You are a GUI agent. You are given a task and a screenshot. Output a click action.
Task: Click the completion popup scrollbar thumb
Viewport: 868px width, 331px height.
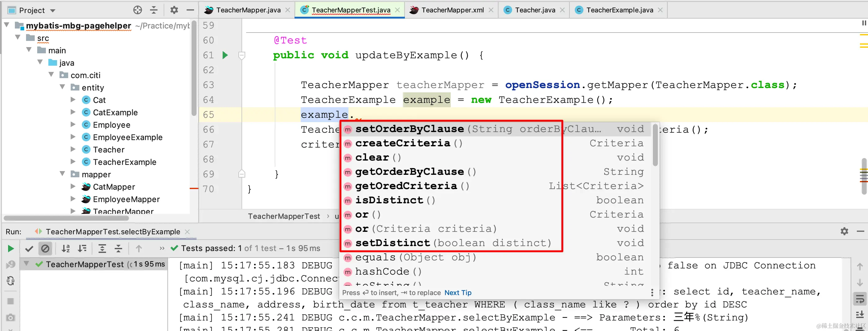tap(655, 145)
